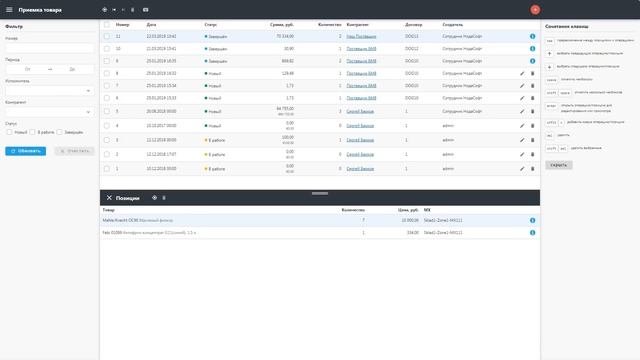Check the checkbox for receipt number 11
The height and width of the screenshot is (360, 640).
(x=107, y=36)
